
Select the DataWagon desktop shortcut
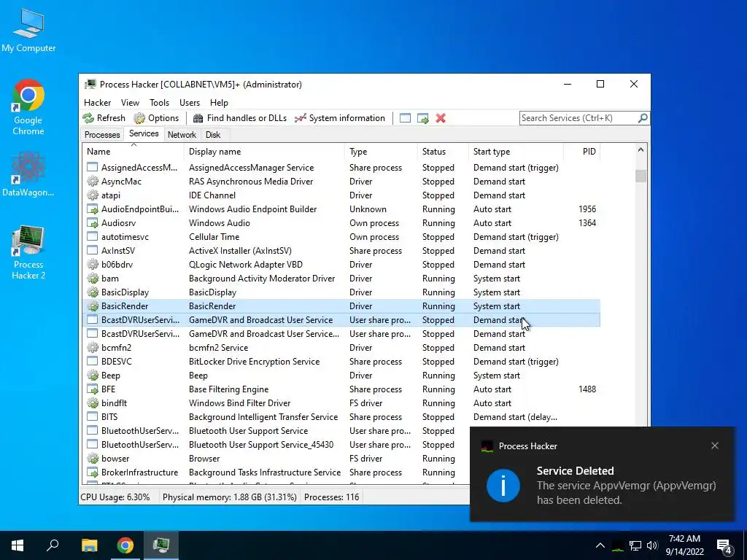point(28,174)
